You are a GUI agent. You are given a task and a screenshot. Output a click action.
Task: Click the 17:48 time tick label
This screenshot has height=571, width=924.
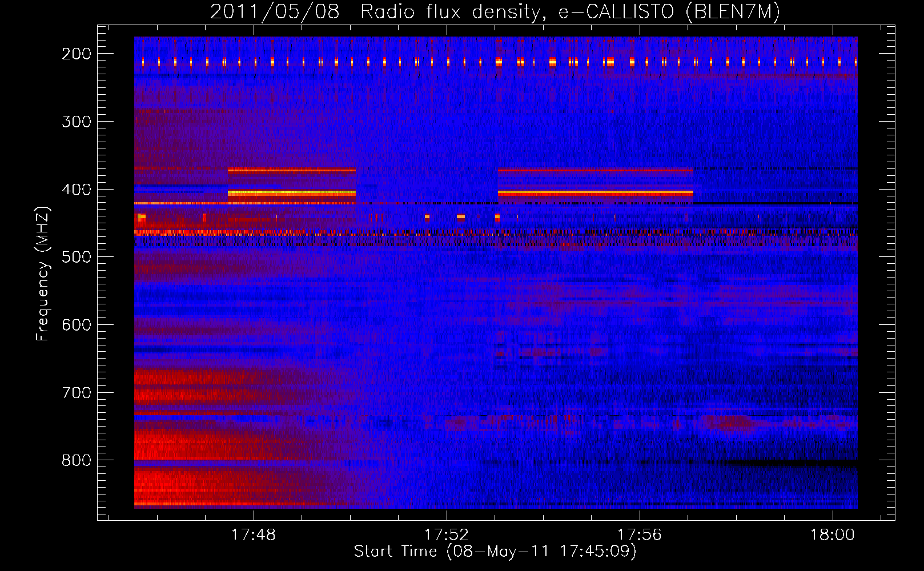pyautogui.click(x=253, y=535)
